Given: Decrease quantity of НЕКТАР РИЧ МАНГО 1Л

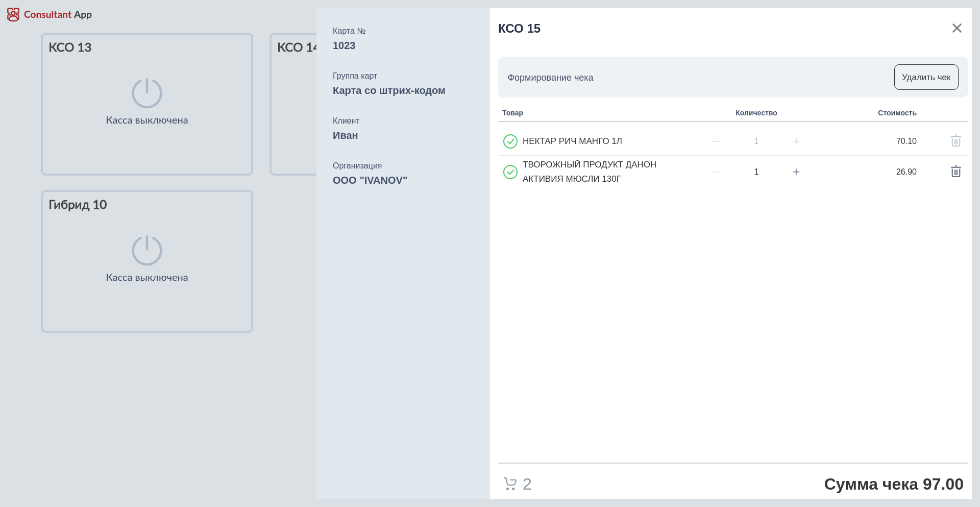Looking at the screenshot, I should click(716, 141).
